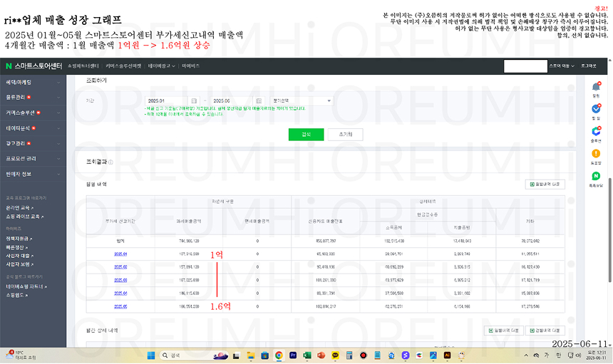Screen dimensions: 613x364
Task: Show hidden system tray icons
Action: [526, 355]
